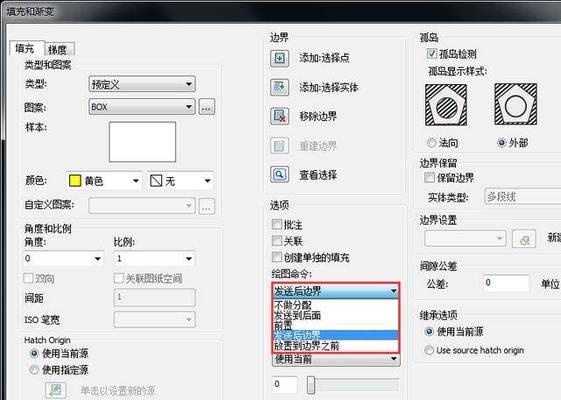Toggle the 双向 checkbox
Screen dimensions: 561x400
tap(28, 278)
